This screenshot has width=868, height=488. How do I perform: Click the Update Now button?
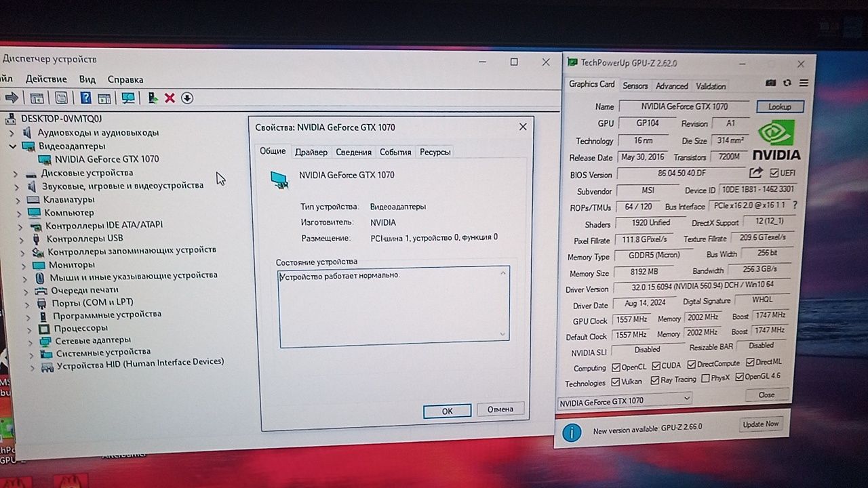click(x=761, y=424)
